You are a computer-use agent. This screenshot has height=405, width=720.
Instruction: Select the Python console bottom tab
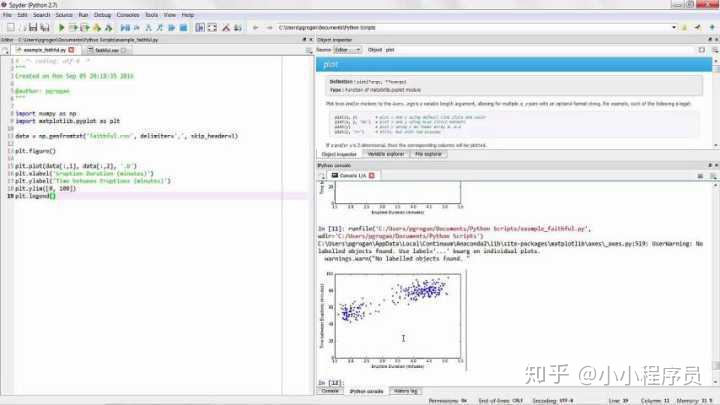tap(366, 391)
